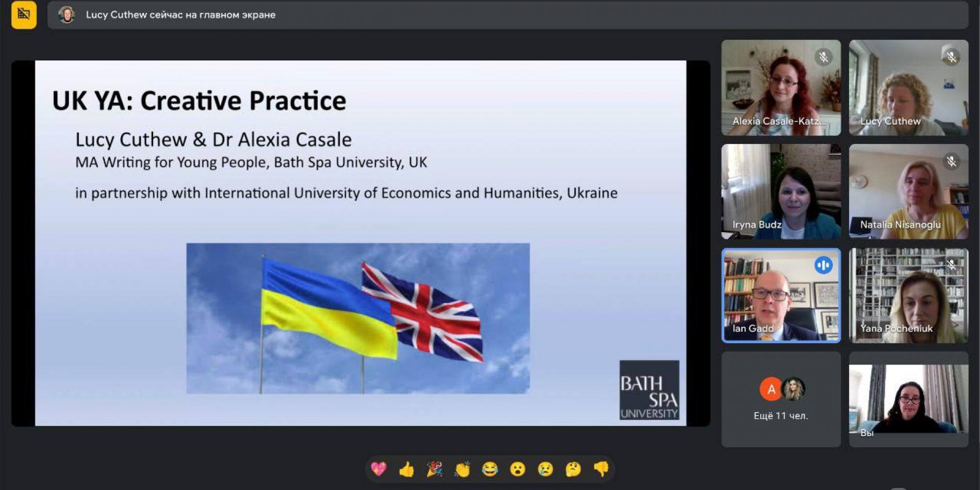Send the laughing face reaction
980x490 pixels.
pyautogui.click(x=490, y=469)
